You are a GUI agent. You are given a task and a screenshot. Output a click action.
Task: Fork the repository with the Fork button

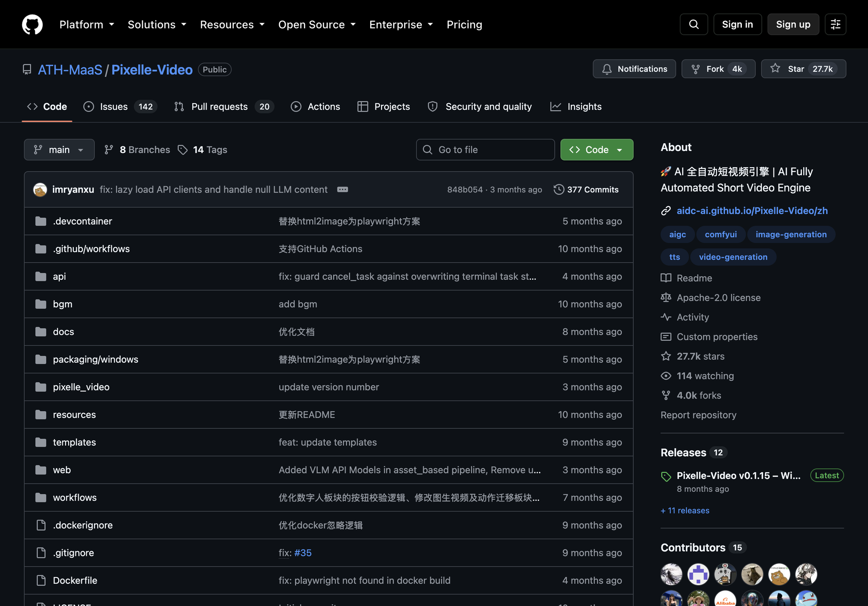click(x=718, y=69)
